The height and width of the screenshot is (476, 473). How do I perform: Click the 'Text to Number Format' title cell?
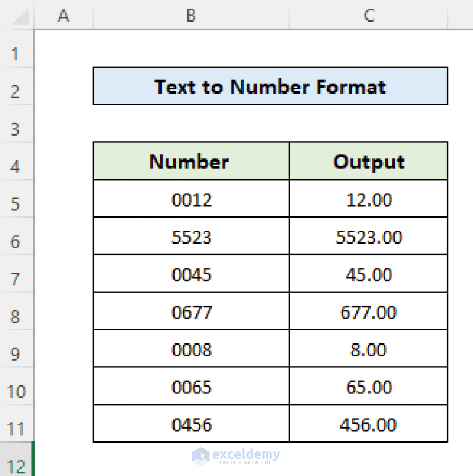(270, 86)
